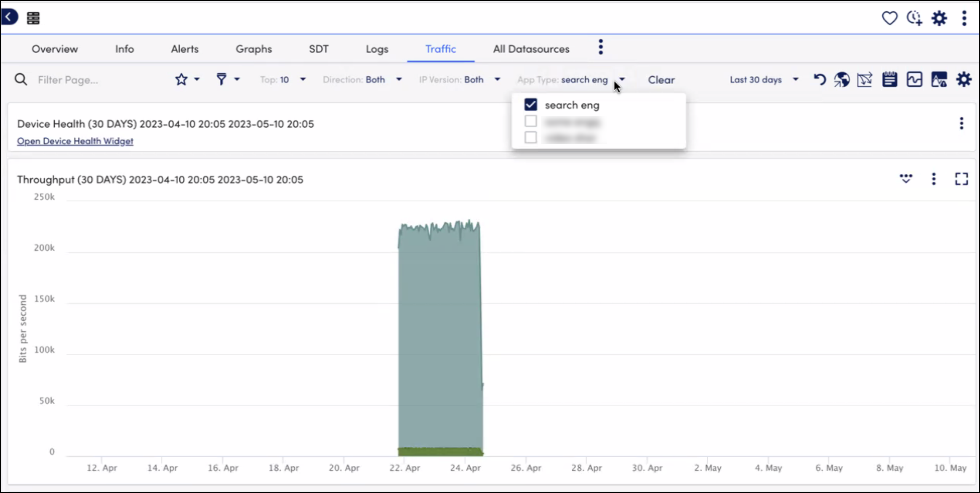980x493 pixels.
Task: Switch to the Alerts tab
Action: 185,49
